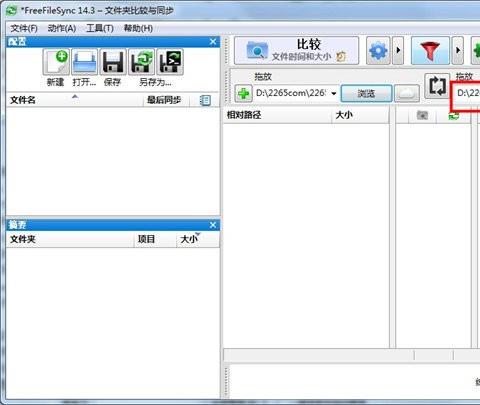This screenshot has height=405, width=480.
Task: Click the sync action icon in middle header
Action: tap(453, 115)
